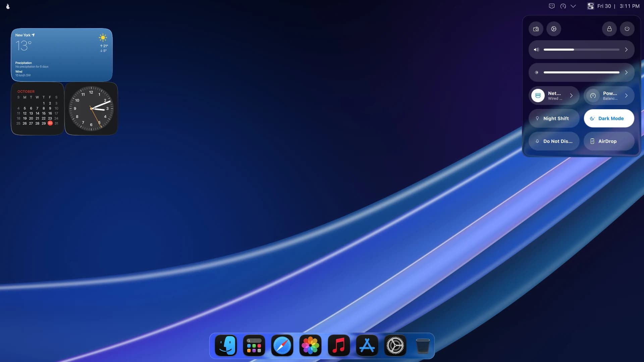The width and height of the screenshot is (644, 362).
Task: Toggle AirDrop in control panel
Action: (x=609, y=141)
